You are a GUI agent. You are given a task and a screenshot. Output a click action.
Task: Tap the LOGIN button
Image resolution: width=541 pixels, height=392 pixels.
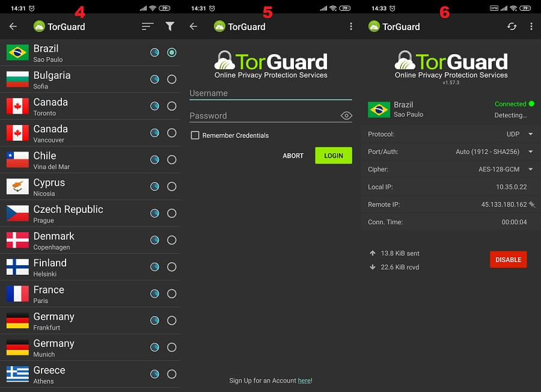[x=334, y=156]
